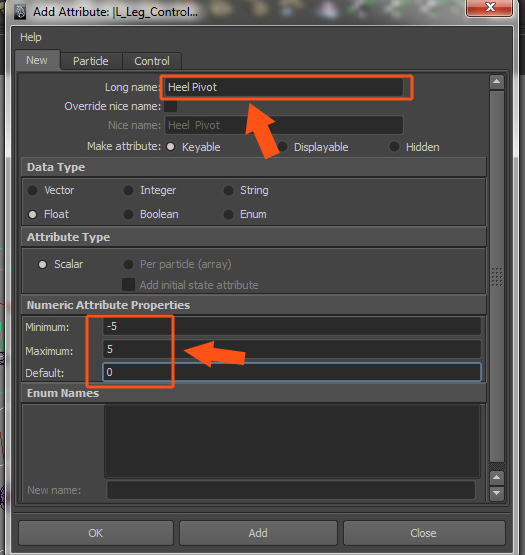Switch to the Particle tab
The height and width of the screenshot is (555, 525).
point(91,61)
